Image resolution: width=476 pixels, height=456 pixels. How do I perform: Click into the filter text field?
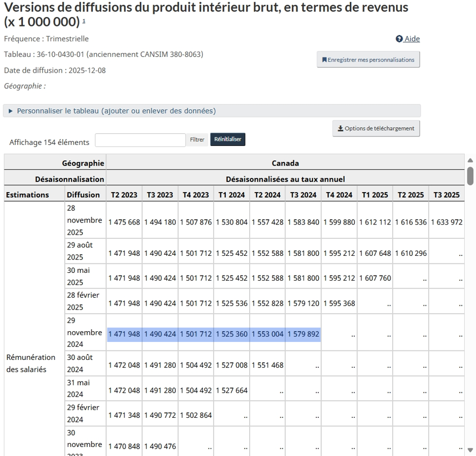(140, 140)
